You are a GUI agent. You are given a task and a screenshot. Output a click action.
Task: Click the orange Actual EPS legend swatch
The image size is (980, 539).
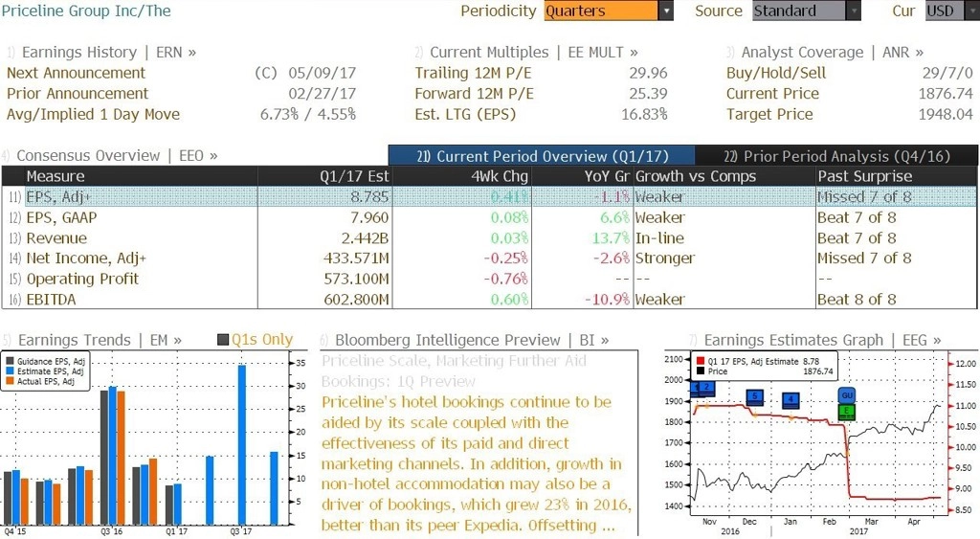(10, 381)
